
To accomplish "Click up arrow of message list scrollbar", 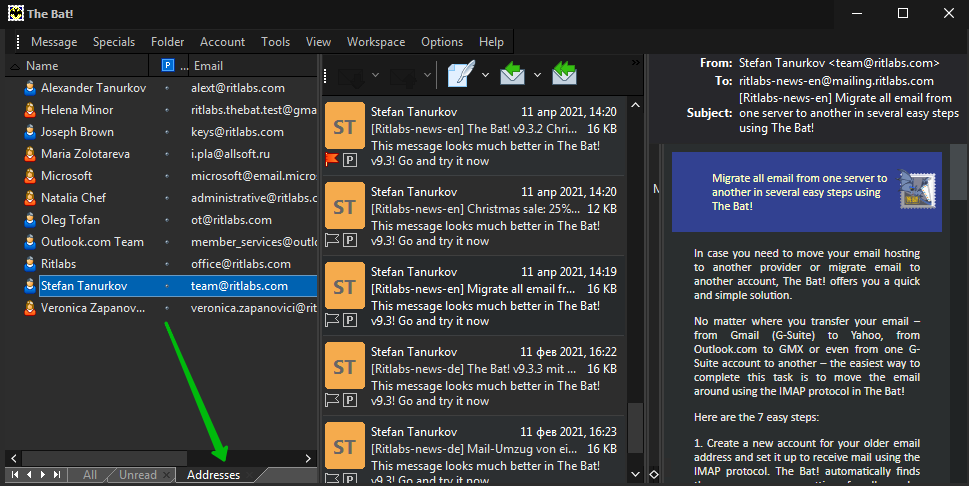I will pyautogui.click(x=635, y=105).
